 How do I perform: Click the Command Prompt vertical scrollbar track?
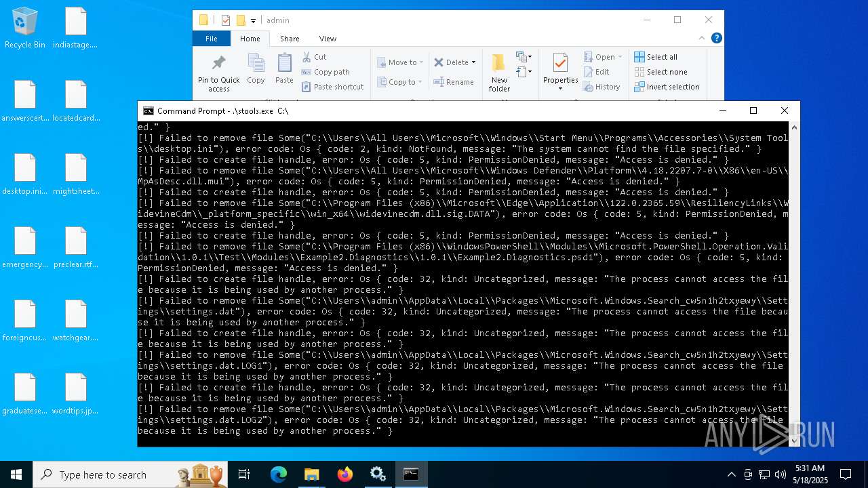point(794,284)
